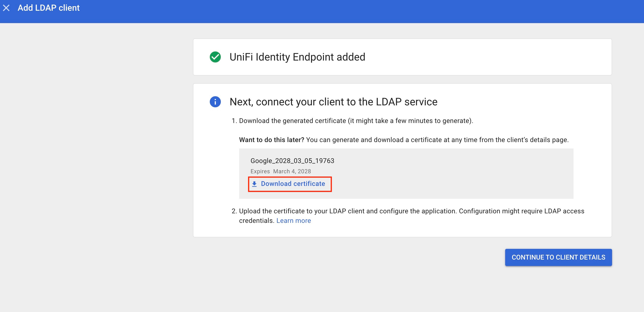Click the blue info icon

(215, 102)
